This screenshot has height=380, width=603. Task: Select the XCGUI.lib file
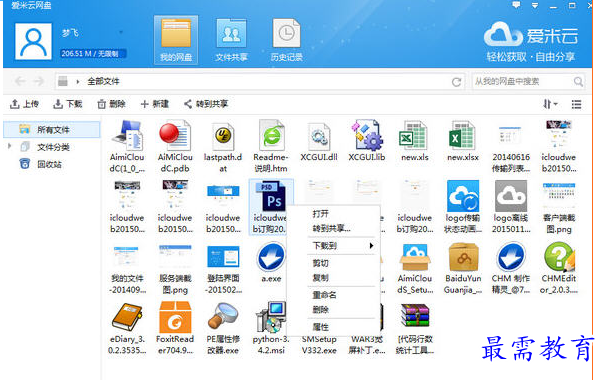pyautogui.click(x=367, y=141)
